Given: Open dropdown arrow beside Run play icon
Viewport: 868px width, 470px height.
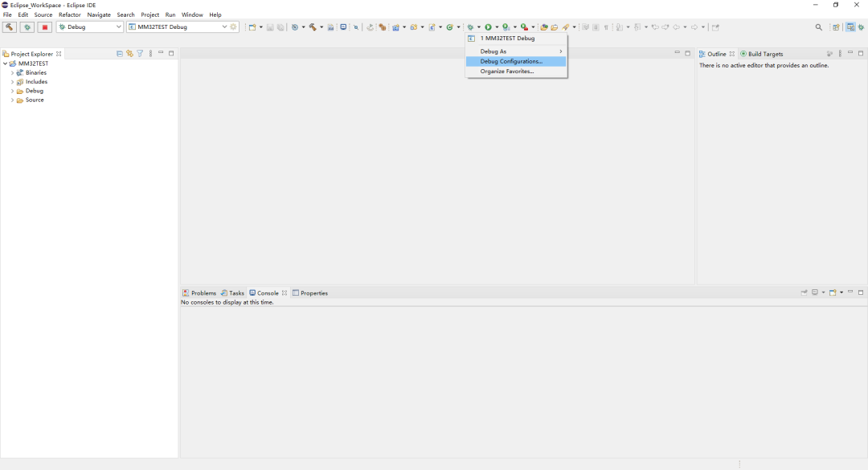Looking at the screenshot, I should (x=497, y=27).
